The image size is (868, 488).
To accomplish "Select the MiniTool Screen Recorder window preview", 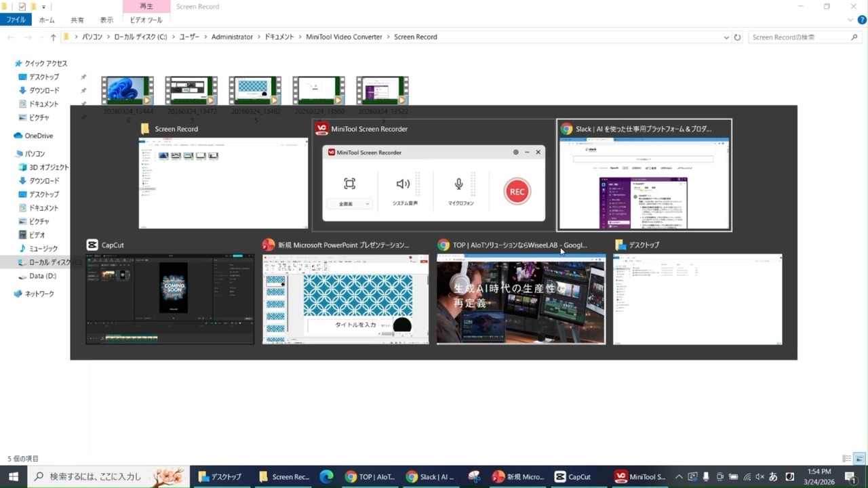I will tap(433, 183).
